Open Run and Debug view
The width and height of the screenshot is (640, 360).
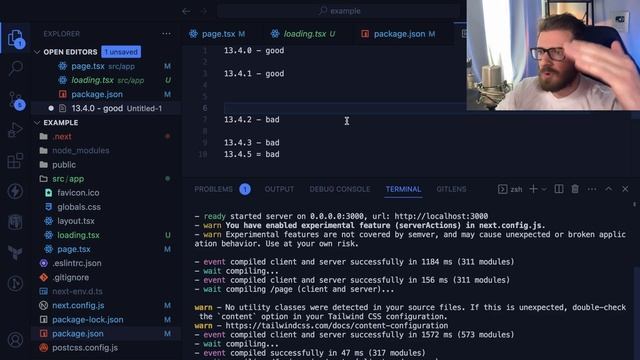pos(16,130)
